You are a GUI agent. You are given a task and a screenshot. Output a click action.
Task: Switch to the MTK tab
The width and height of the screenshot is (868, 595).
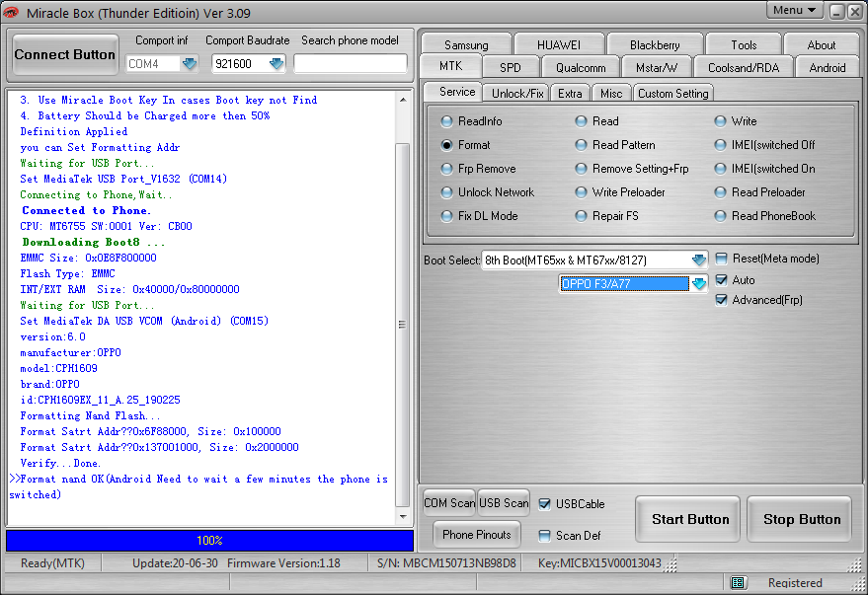pyautogui.click(x=450, y=66)
